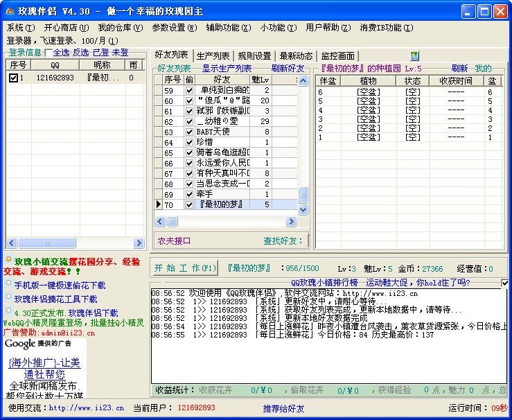Uncheck the steal checkbox for friend BABY天使
Viewport: 512px width, 420px height.
tap(189, 132)
